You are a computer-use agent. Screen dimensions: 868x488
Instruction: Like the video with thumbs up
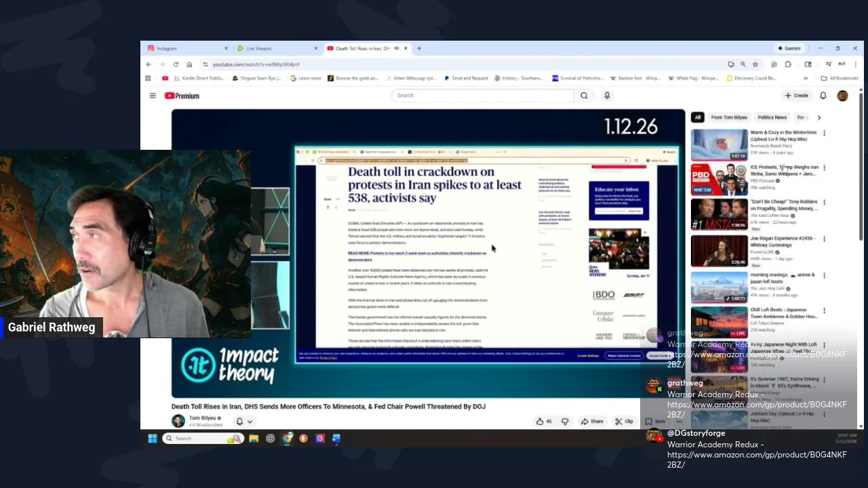[544, 422]
